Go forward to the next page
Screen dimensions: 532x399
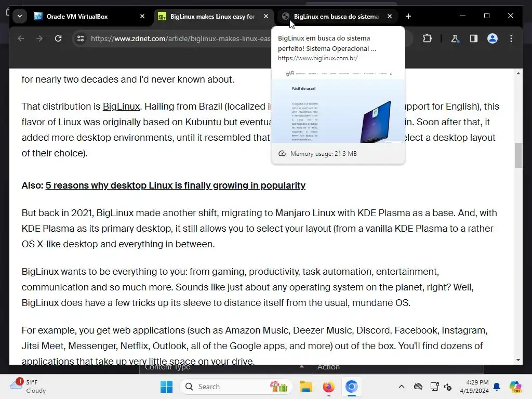coord(39,38)
